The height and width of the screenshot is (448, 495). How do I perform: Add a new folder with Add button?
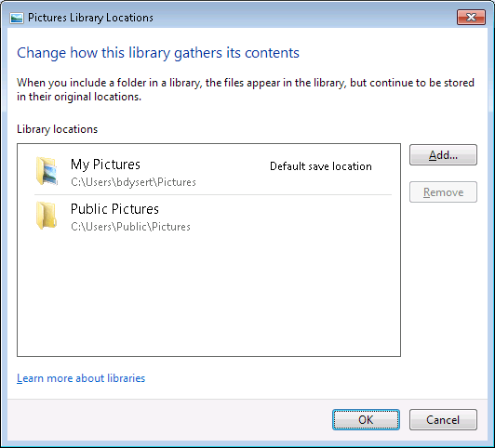443,155
